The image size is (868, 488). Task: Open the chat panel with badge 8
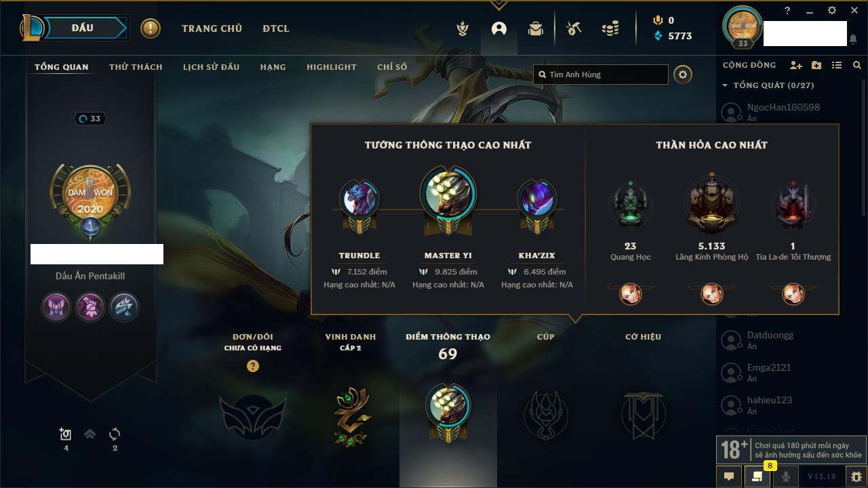757,476
